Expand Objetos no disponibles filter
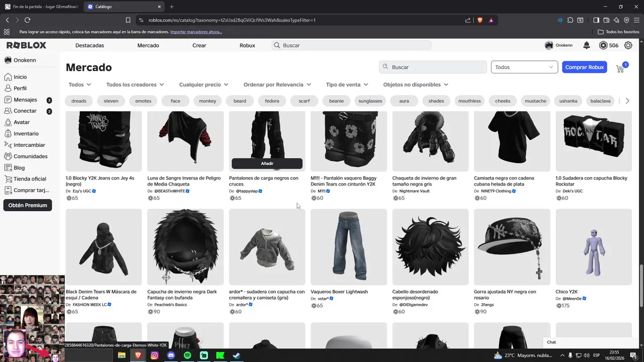 [x=416, y=84]
